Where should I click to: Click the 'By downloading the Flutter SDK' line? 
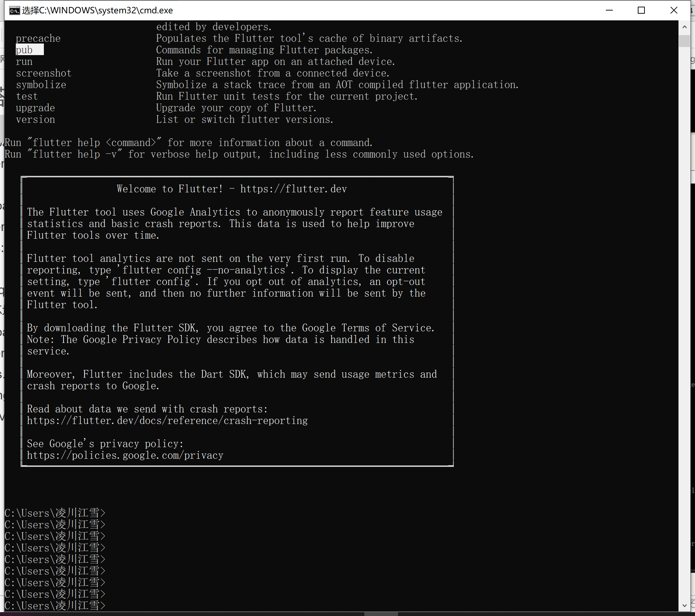[x=231, y=328]
